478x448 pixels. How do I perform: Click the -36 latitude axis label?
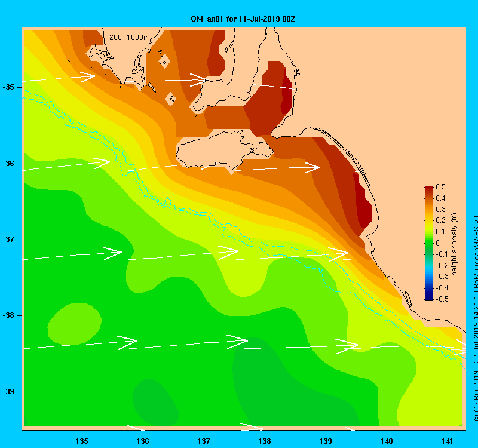pyautogui.click(x=8, y=164)
